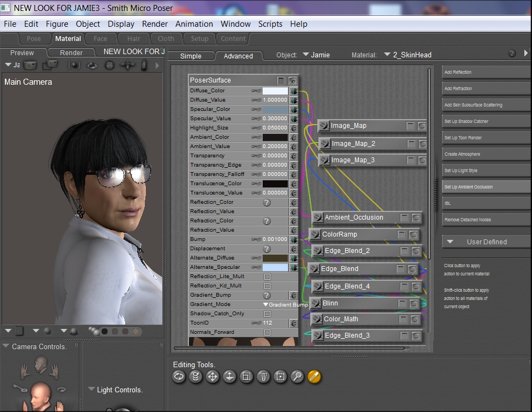Image resolution: width=532 pixels, height=412 pixels.
Task: Select the eyedropper tool in Editing Tools
Action: tap(314, 376)
